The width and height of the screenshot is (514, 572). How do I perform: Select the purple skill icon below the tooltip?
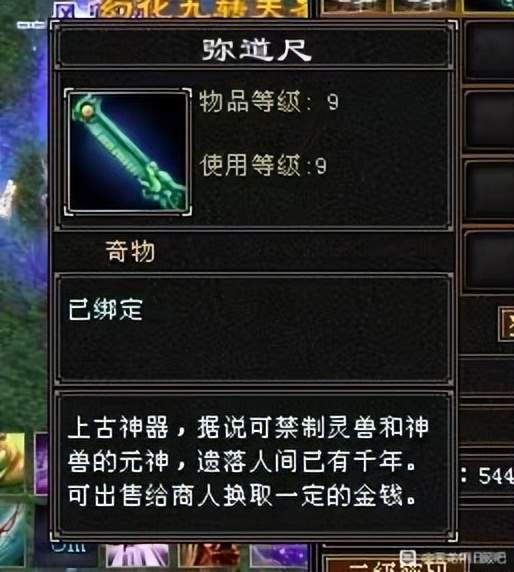click(x=280, y=556)
